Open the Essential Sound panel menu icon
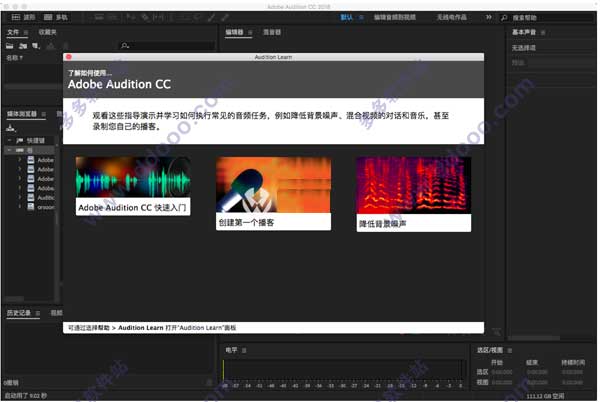 tap(543, 33)
